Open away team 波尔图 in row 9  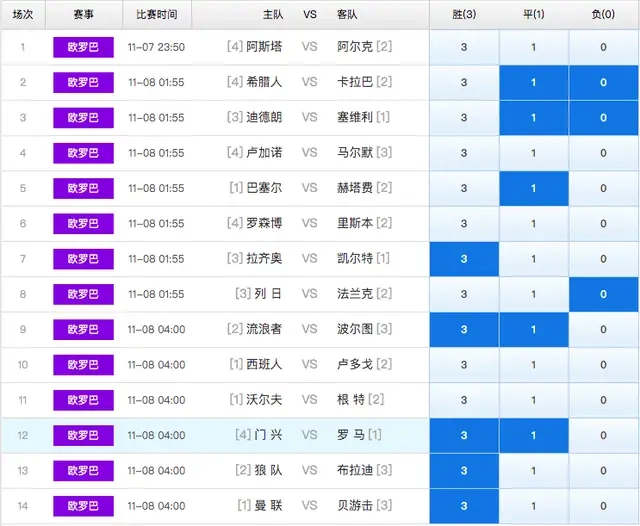[x=355, y=329]
